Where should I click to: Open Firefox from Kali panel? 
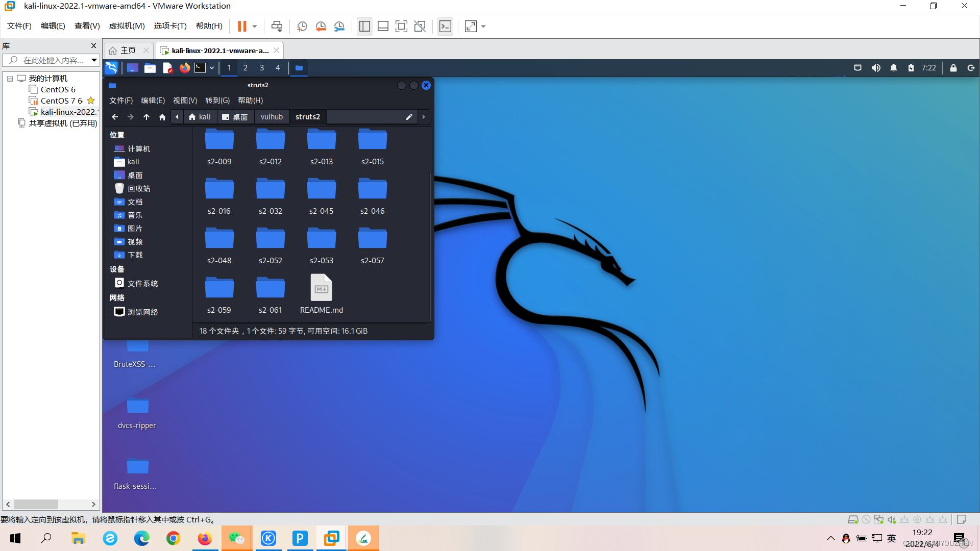[x=184, y=68]
